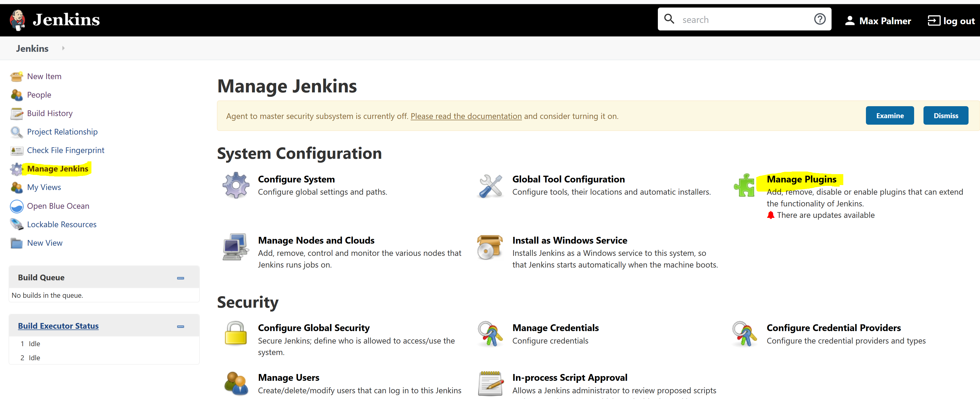Click the search help question mark icon
Viewport: 980px width, 399px height.
(x=820, y=19)
